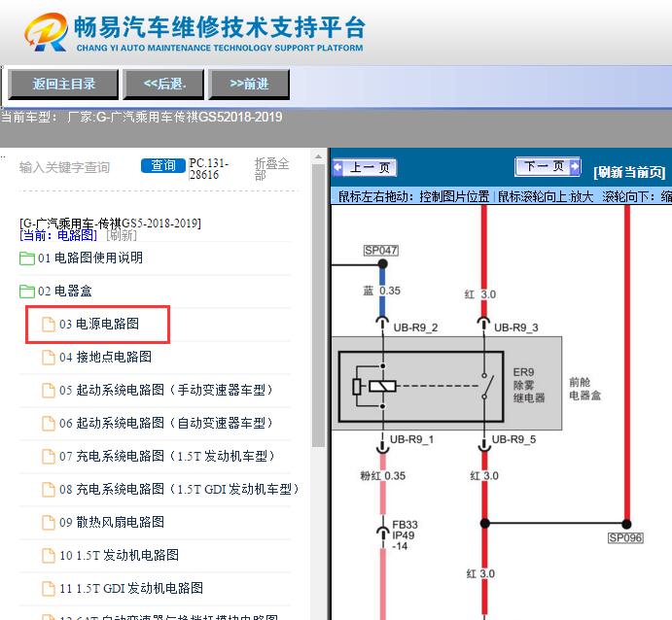The image size is (672, 620).
Task: Collapse all with 折叠全部 link
Action: pyautogui.click(x=271, y=169)
